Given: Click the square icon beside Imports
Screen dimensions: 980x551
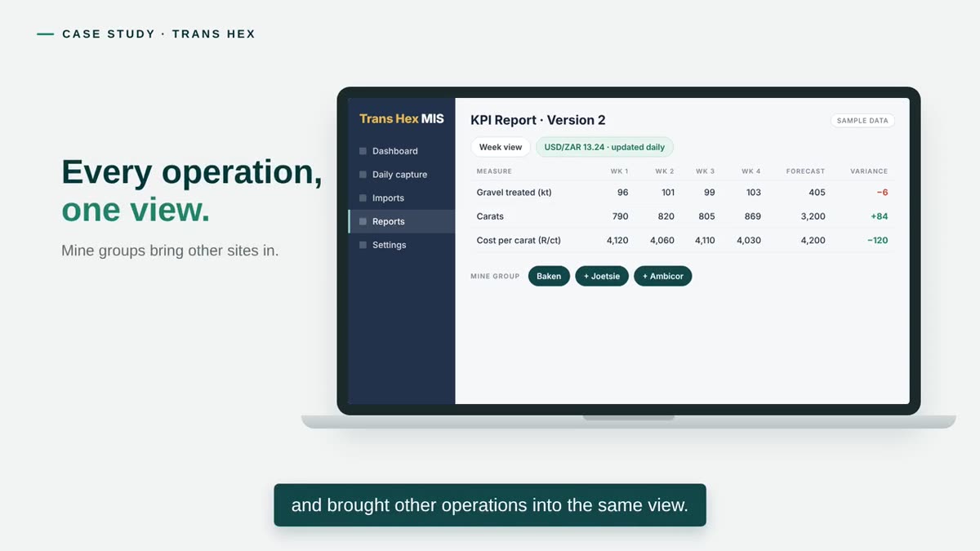Looking at the screenshot, I should [363, 198].
